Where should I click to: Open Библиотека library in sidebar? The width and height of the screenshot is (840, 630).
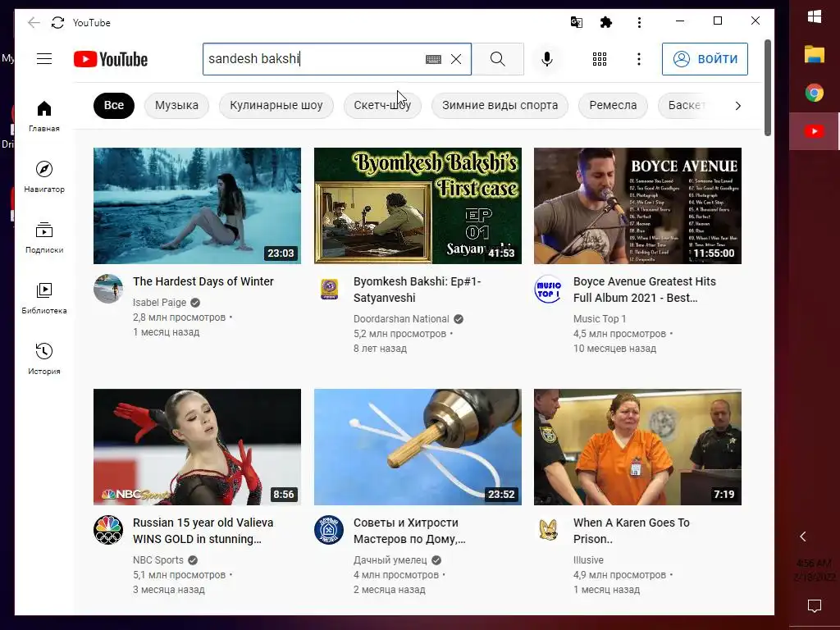44,299
